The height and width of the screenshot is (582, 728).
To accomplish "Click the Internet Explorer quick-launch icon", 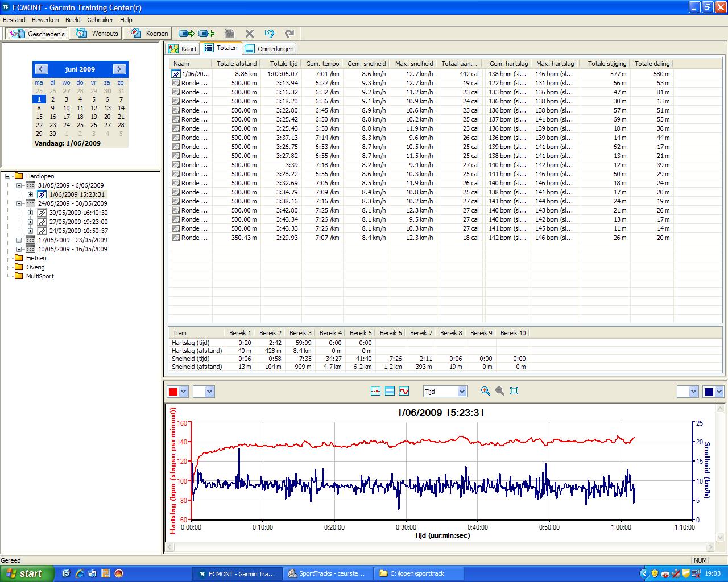I will click(x=80, y=573).
